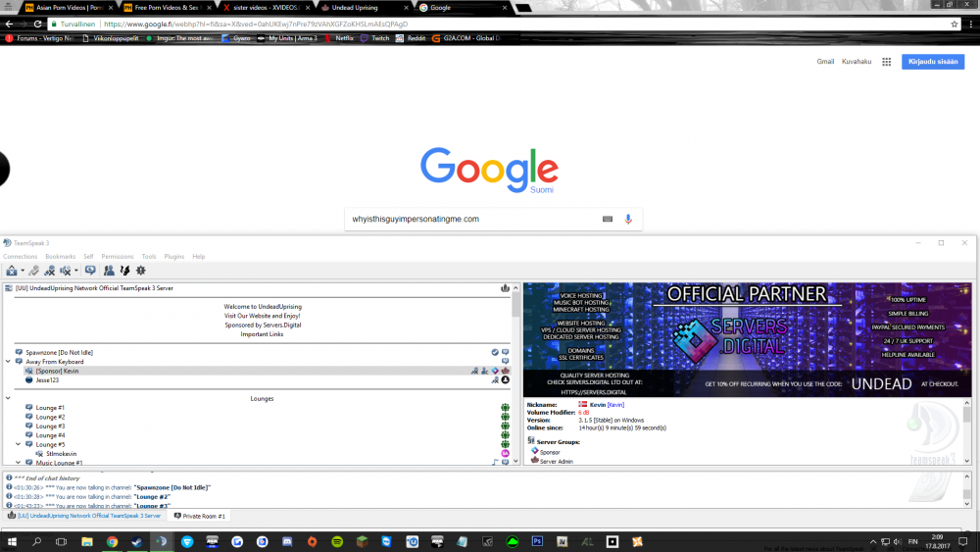Switch to the Private Room #1 chat tab
Image resolution: width=980 pixels, height=552 pixels.
pos(200,516)
